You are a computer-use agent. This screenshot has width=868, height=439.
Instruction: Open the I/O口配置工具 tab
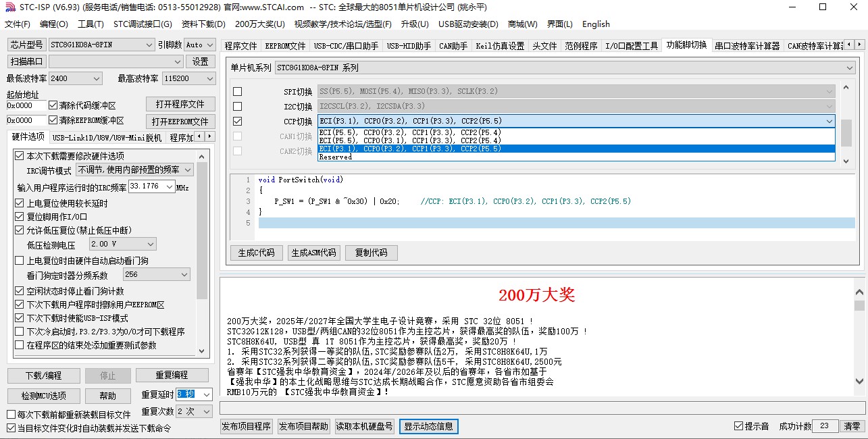[632, 46]
